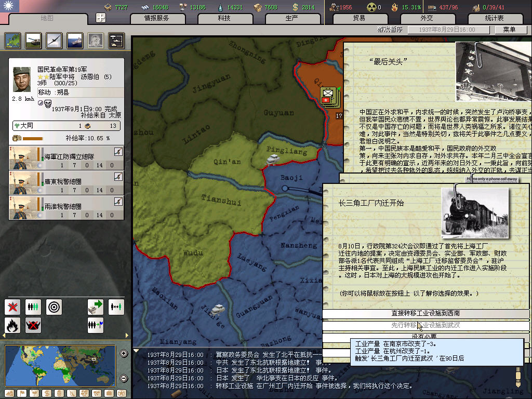Choose 先行转移工业设施到武汉 event option
532x399 pixels.
click(x=426, y=326)
